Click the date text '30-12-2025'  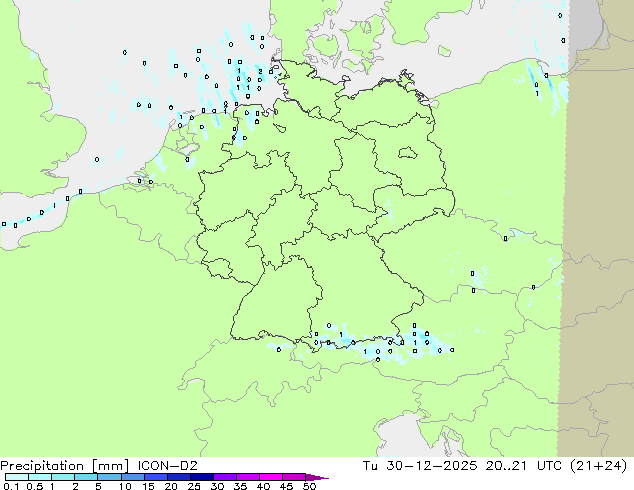click(431, 466)
